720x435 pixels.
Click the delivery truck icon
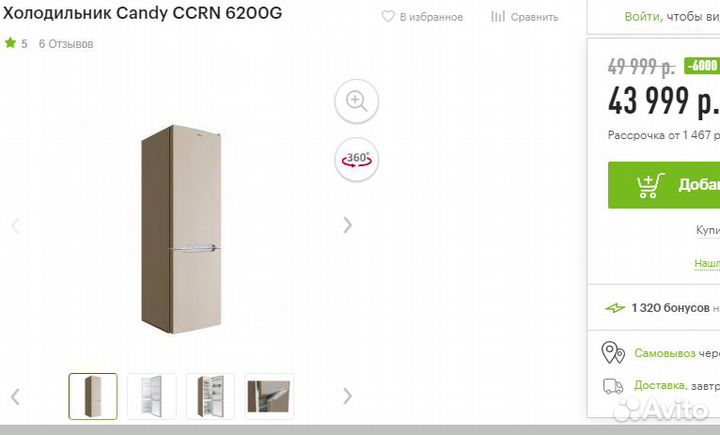[x=613, y=386]
